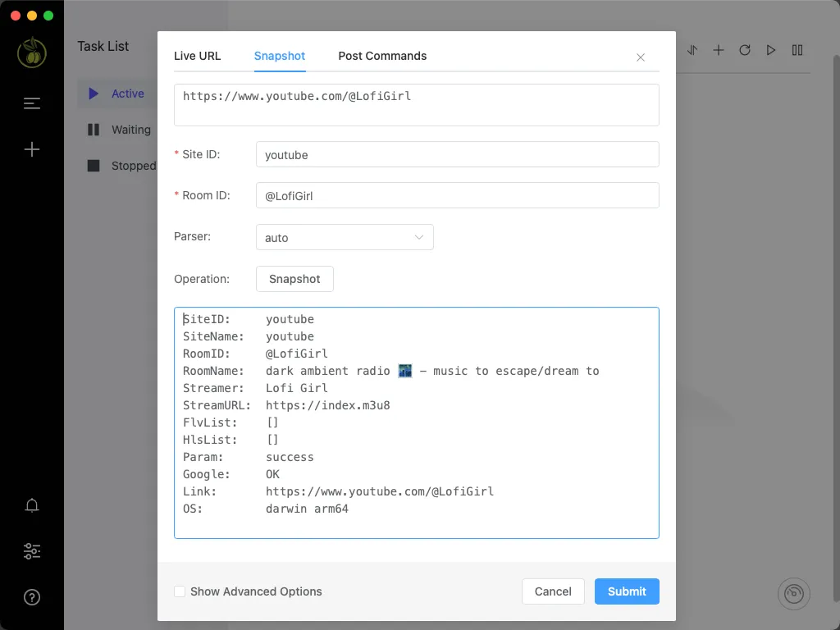Click the macOS green maximize window button

(x=48, y=16)
